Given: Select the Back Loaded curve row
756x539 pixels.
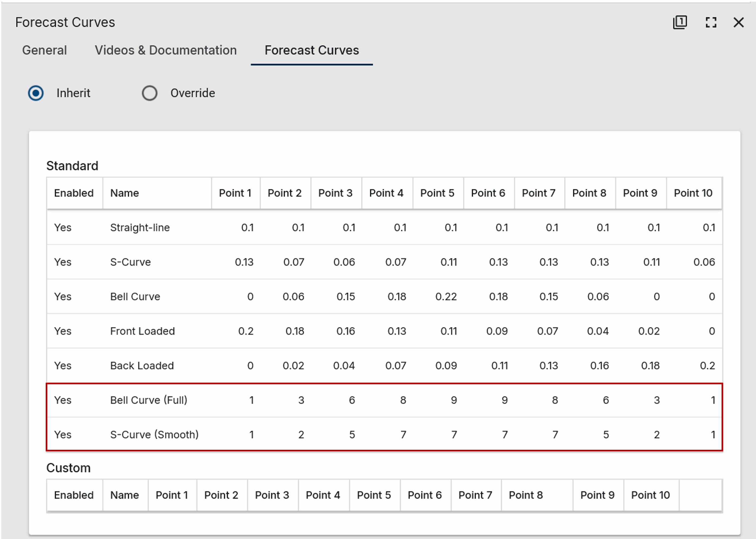Looking at the screenshot, I should (x=142, y=366).
